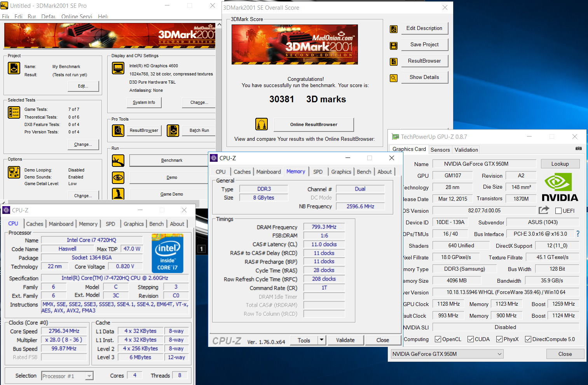
Task: Click the GPU-Z screenshot camera icon
Action: pyautogui.click(x=579, y=149)
